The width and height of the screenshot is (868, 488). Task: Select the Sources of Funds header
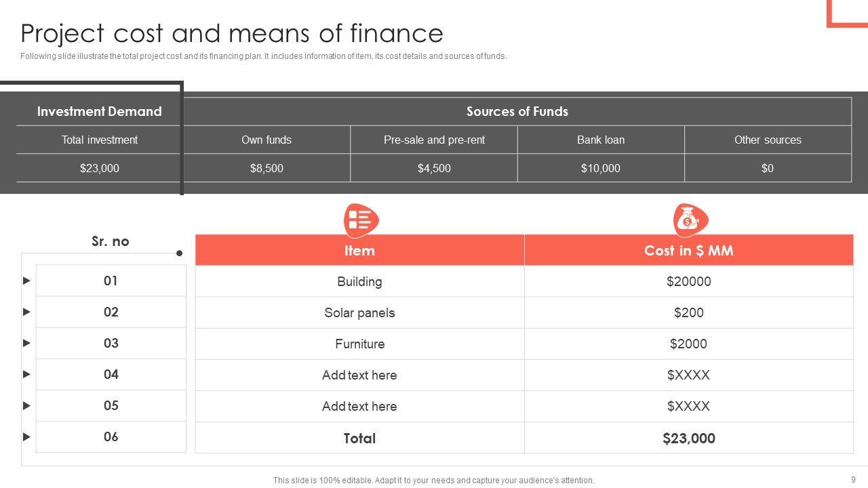(x=517, y=111)
